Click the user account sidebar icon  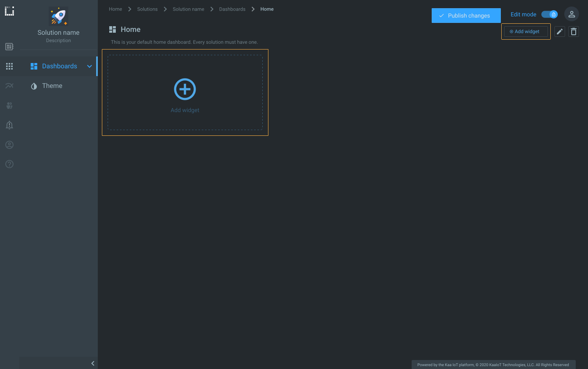coord(9,145)
